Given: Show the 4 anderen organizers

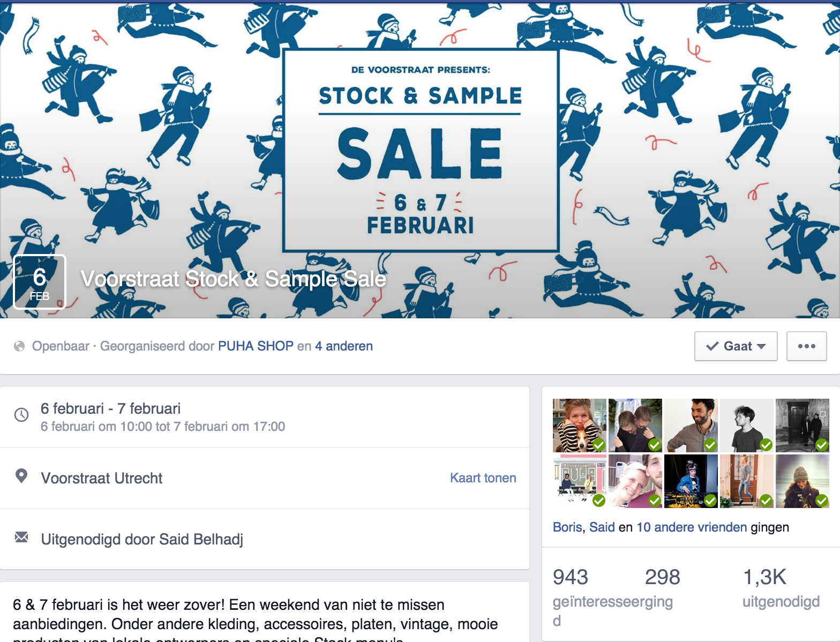Looking at the screenshot, I should [344, 346].
